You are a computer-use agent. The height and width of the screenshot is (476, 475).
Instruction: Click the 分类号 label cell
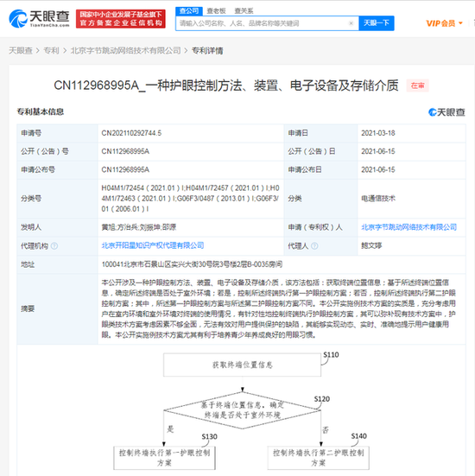point(57,199)
